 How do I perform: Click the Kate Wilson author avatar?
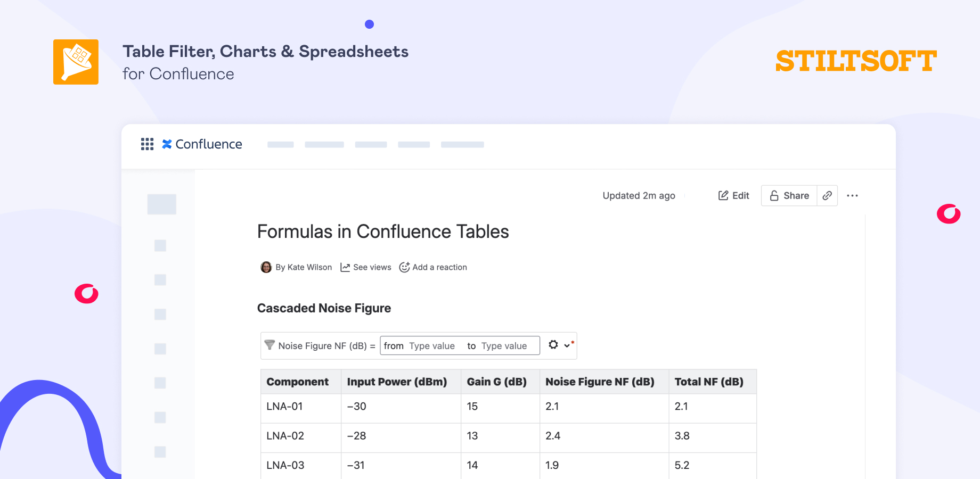coord(266,267)
